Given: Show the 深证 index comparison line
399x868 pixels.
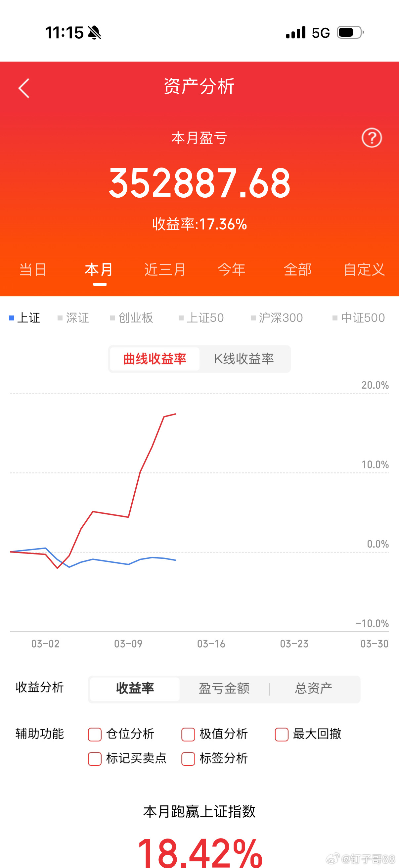Looking at the screenshot, I should click(75, 317).
